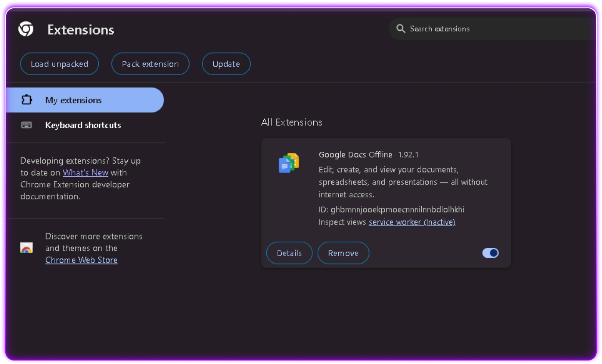Click the Chrome Web Store rainbow icon
The image size is (602, 364).
tap(27, 248)
